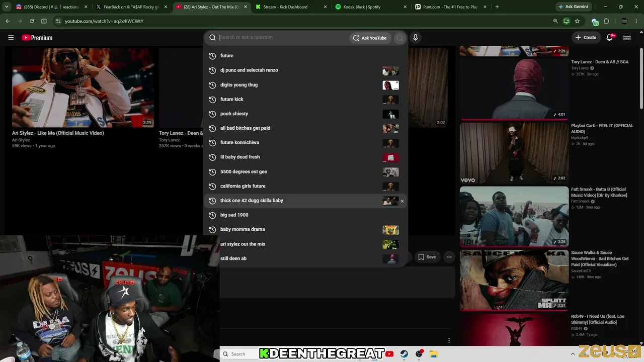Screen dimensions: 644x362
Task: Click the Windows taskbar Search box
Action: [238, 354]
